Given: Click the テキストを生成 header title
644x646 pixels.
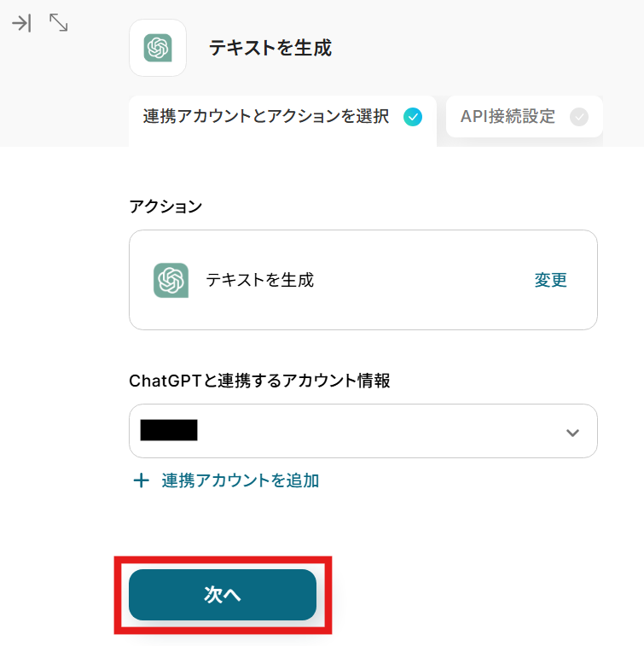Looking at the screenshot, I should (270, 48).
